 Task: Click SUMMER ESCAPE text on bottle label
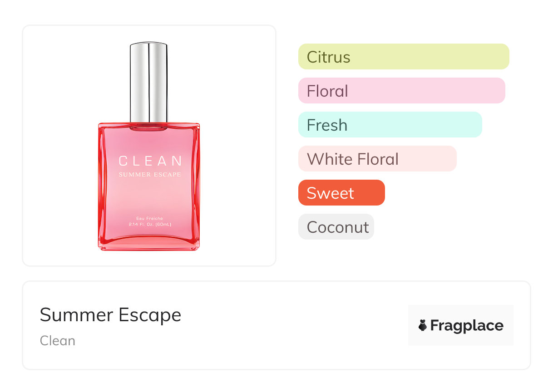(x=150, y=175)
